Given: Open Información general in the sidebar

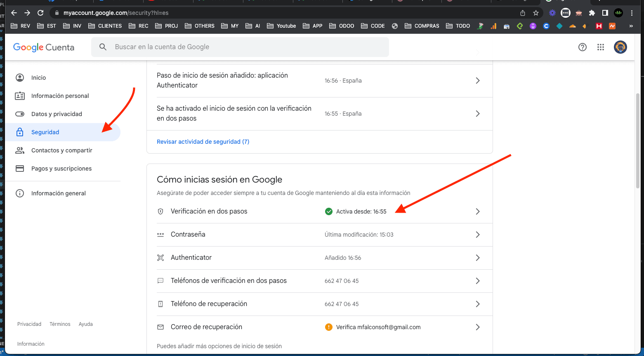Looking at the screenshot, I should [63, 193].
